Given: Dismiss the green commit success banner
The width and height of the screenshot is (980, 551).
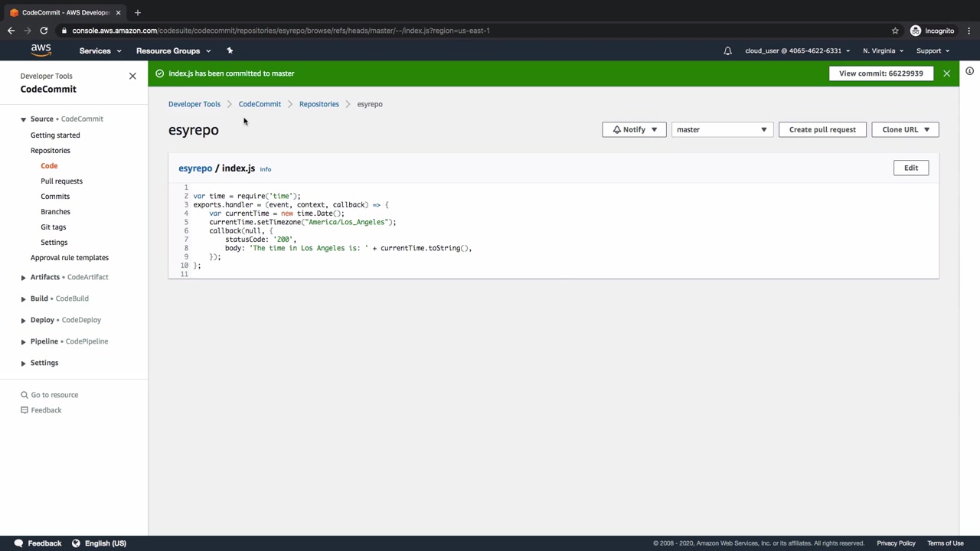Looking at the screenshot, I should click(946, 73).
